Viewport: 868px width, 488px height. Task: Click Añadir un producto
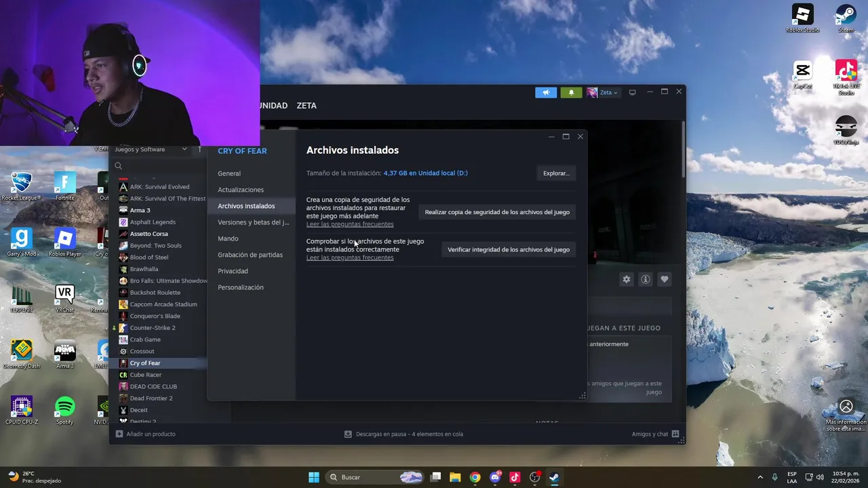145,434
